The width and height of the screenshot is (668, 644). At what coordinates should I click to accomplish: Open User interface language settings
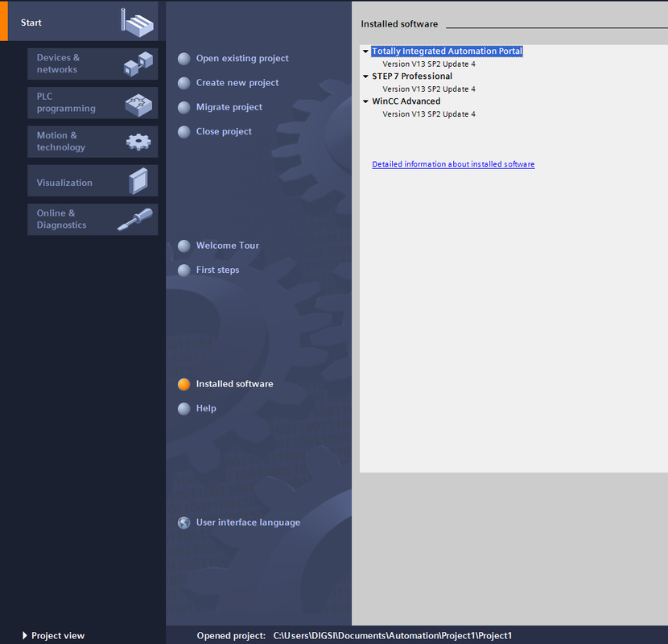pos(248,522)
